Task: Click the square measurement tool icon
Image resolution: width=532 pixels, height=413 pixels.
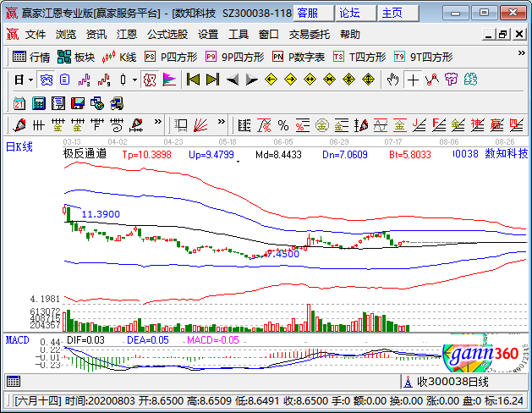Action: click(181, 125)
